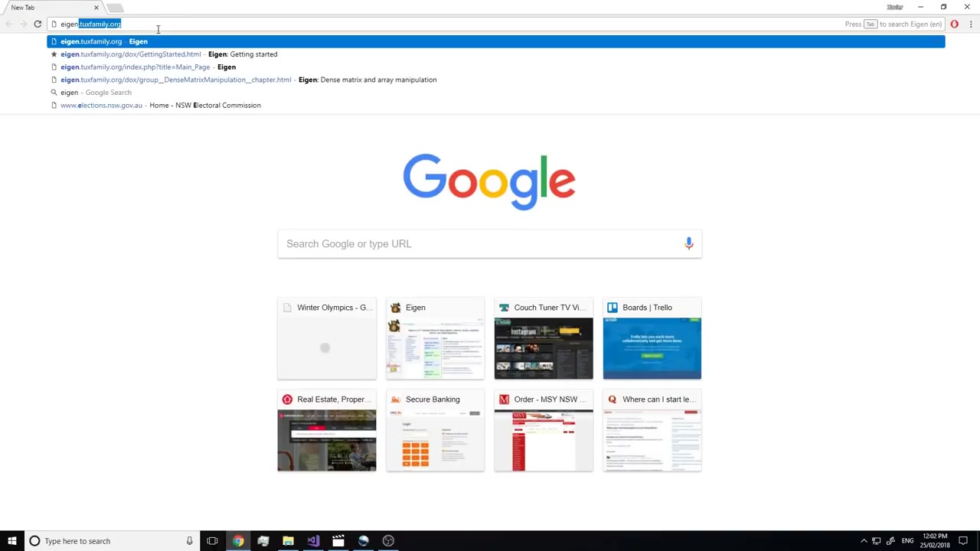Open the taskbar app next to Chrome
The height and width of the screenshot is (551, 980).
263,541
